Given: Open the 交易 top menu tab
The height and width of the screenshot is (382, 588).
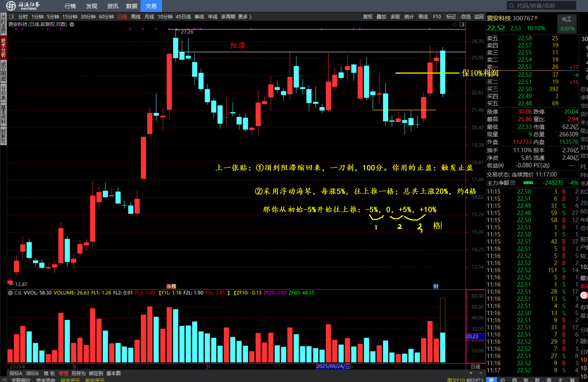Looking at the screenshot, I should tap(151, 6).
